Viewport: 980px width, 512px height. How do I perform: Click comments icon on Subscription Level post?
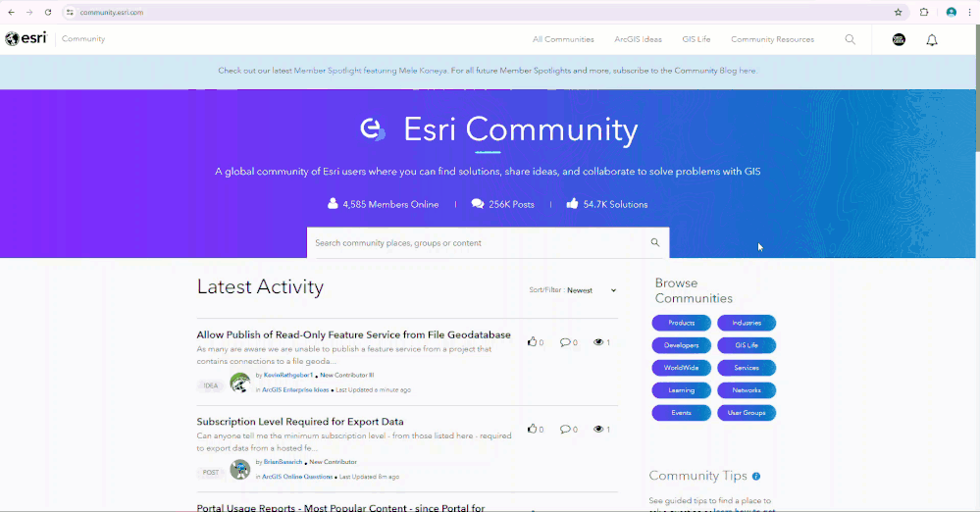click(565, 429)
